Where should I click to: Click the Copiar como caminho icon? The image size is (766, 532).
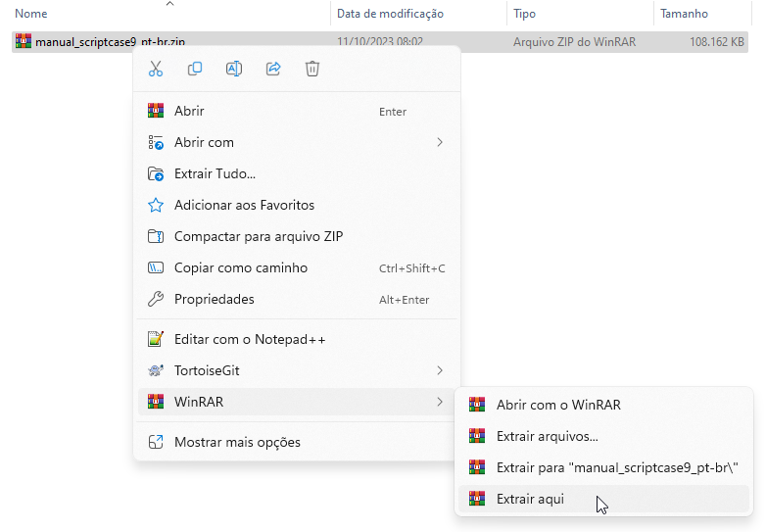pos(156,267)
